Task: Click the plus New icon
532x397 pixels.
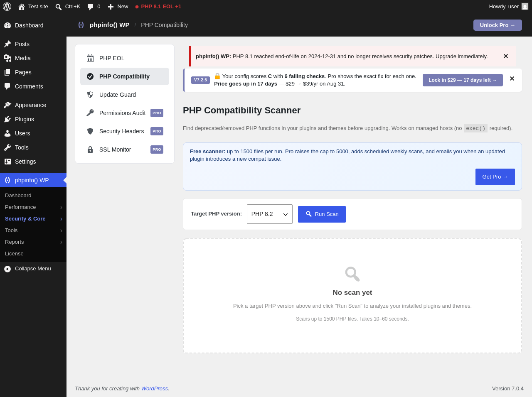Action: [111, 7]
